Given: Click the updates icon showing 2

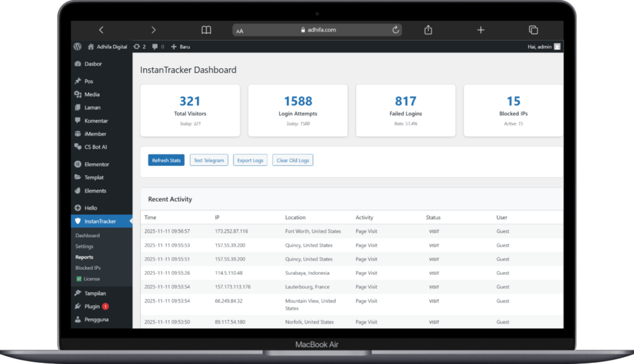Looking at the screenshot, I should point(139,46).
